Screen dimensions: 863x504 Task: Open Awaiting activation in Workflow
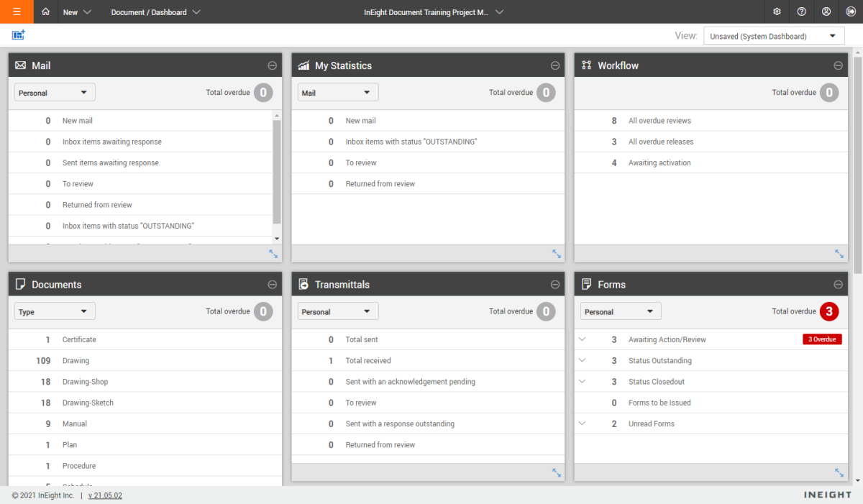(711, 162)
